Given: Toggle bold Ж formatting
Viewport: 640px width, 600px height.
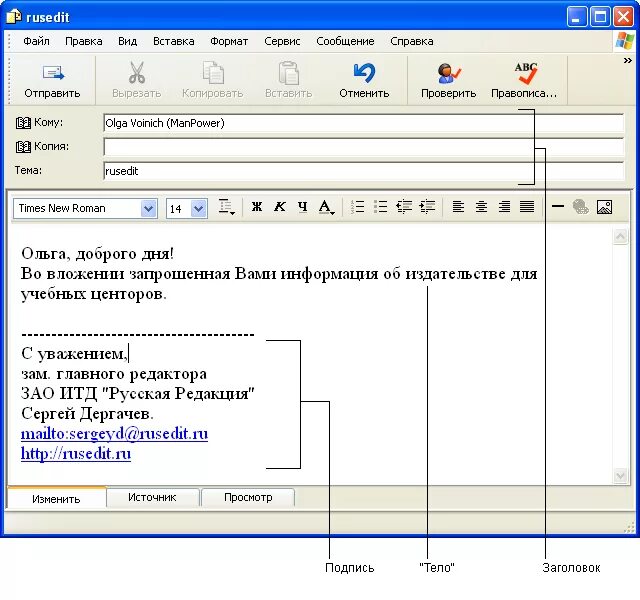Looking at the screenshot, I should 257,207.
